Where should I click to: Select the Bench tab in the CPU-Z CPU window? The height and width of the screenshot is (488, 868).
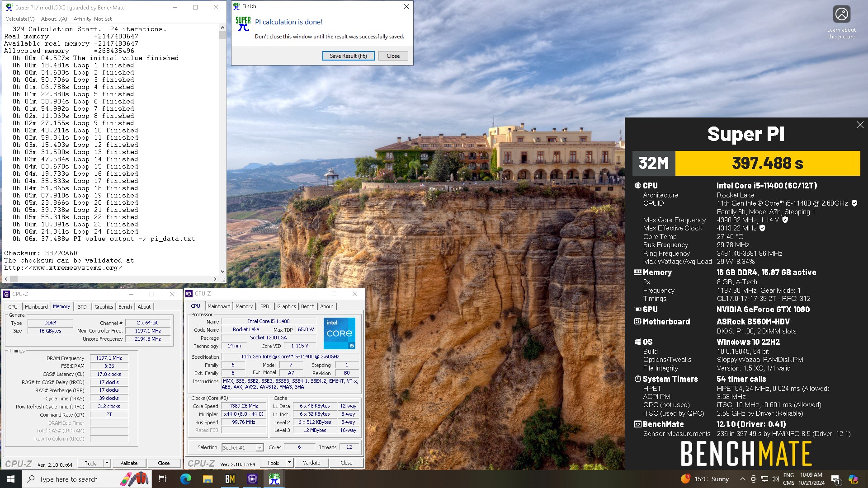tap(308, 306)
